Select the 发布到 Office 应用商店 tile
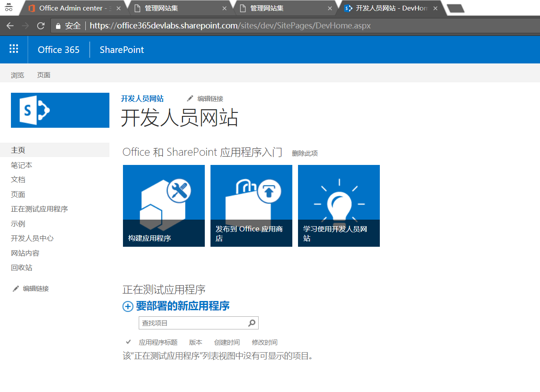The height and width of the screenshot is (392, 540). tap(251, 206)
